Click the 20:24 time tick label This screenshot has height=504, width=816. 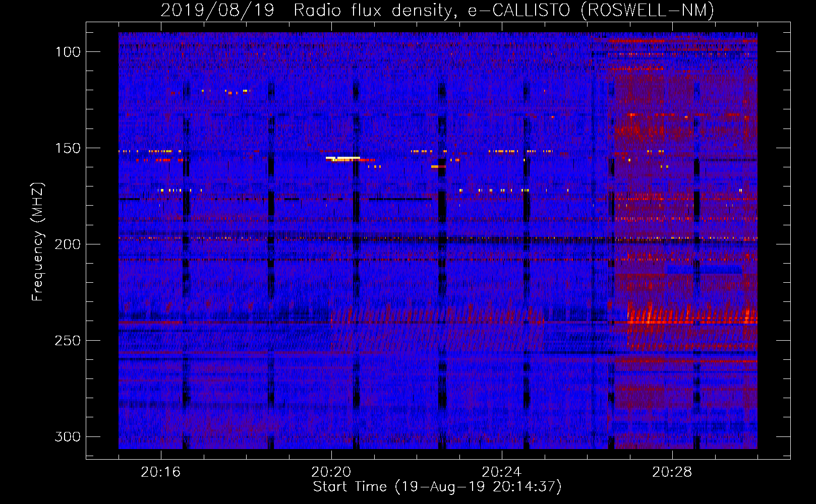click(502, 472)
